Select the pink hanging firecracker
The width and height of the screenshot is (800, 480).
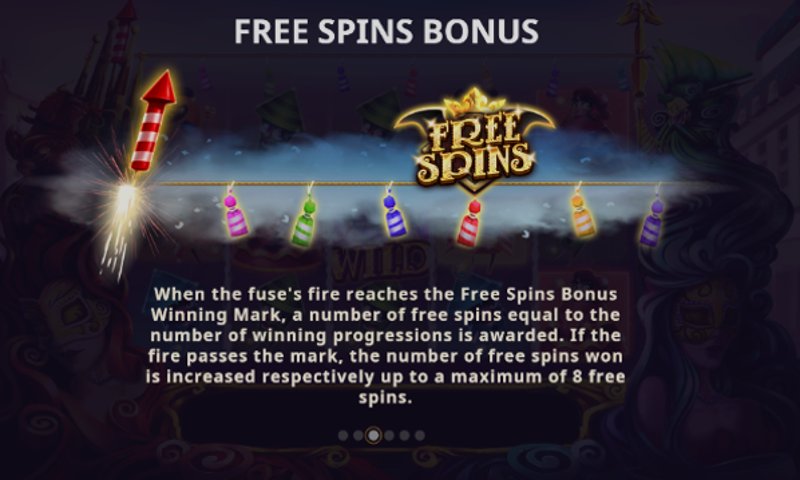coord(235,214)
